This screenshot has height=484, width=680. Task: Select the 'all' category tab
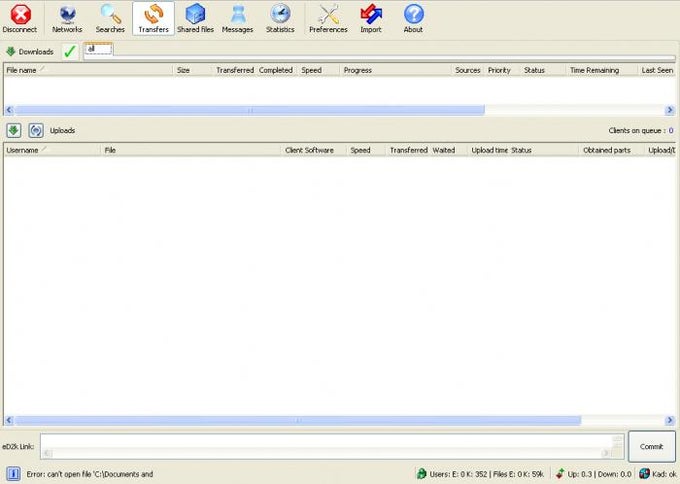click(x=98, y=49)
